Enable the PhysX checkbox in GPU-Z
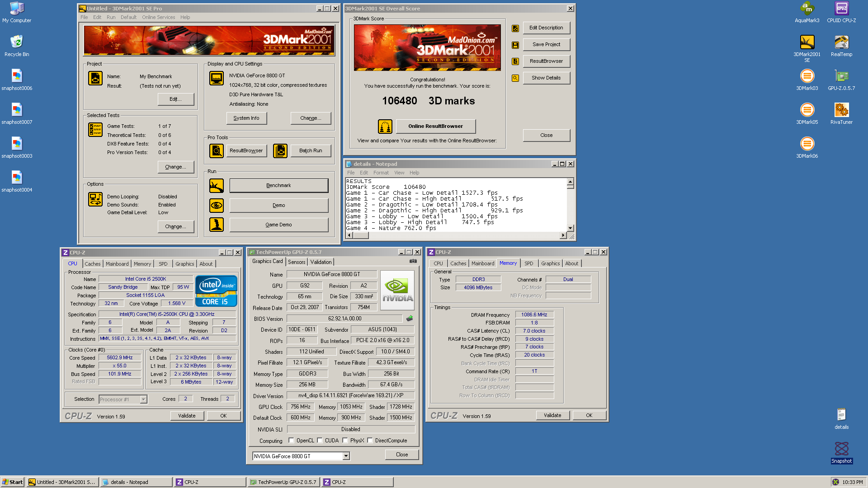The height and width of the screenshot is (488, 868). click(x=345, y=441)
